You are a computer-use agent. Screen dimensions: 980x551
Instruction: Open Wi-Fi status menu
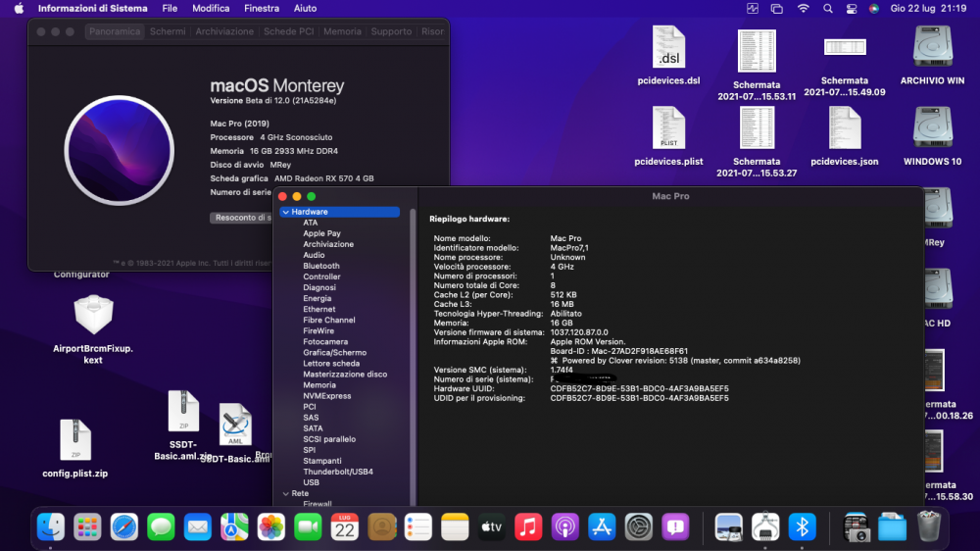click(x=804, y=9)
